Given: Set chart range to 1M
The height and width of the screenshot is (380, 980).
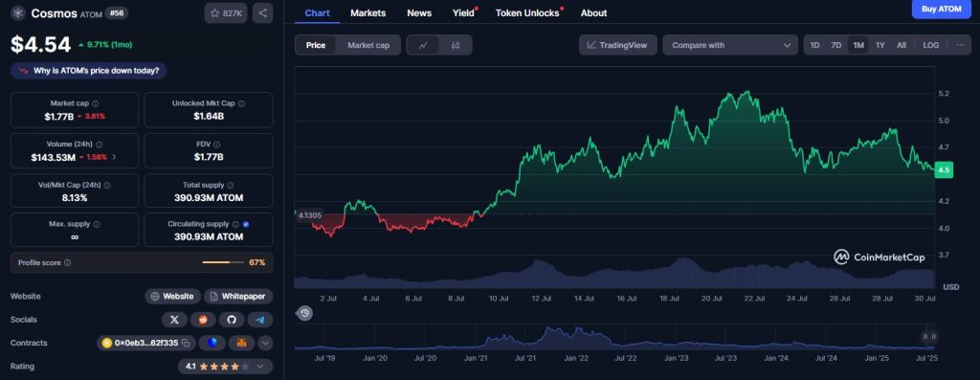Looking at the screenshot, I should [x=858, y=45].
